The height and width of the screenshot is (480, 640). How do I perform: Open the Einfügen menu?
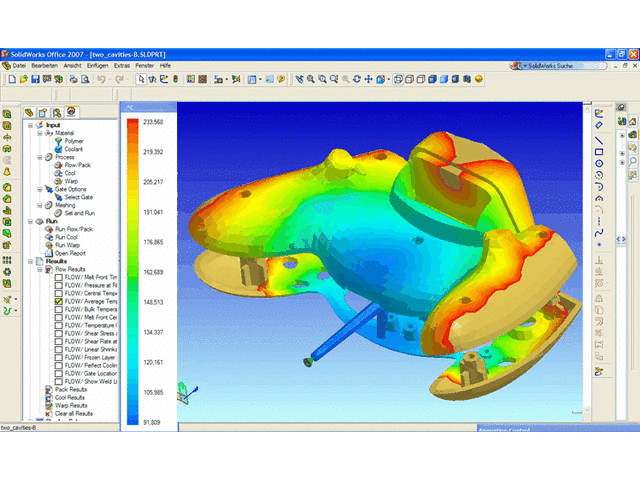click(97, 64)
